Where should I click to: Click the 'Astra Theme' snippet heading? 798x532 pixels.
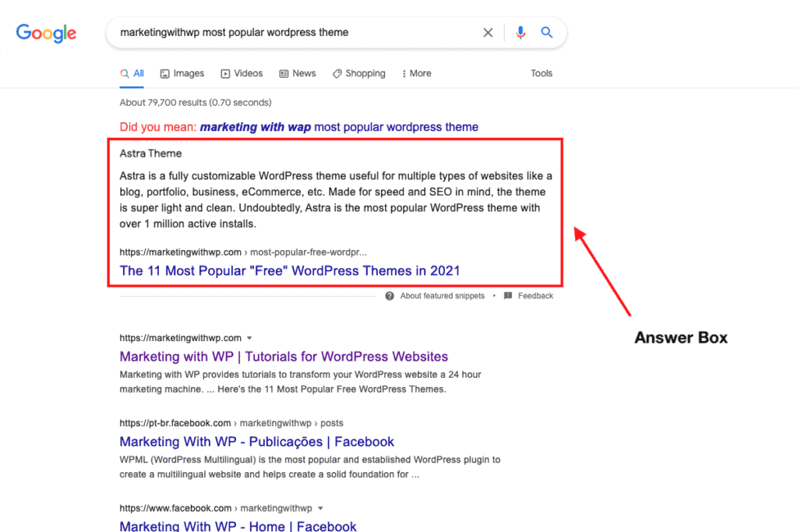pyautogui.click(x=150, y=153)
